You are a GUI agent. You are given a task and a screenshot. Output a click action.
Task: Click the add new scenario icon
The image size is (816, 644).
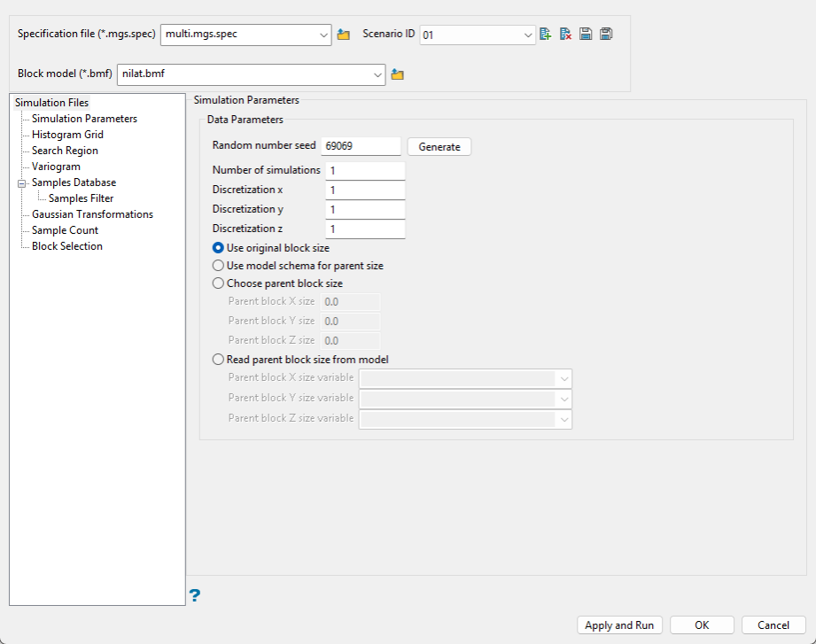click(x=545, y=35)
